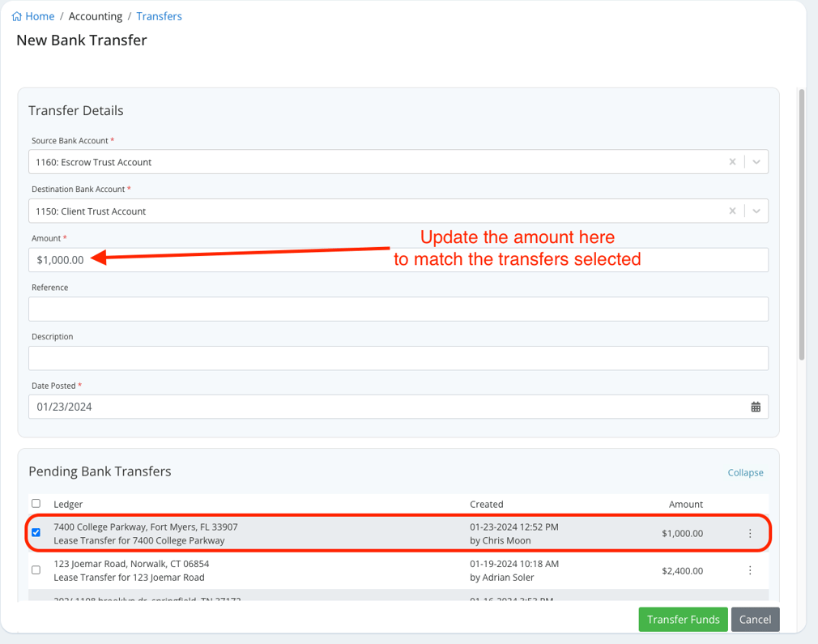Open the kebab menu for the Norwalk lease transfer
The image size is (818, 644).
750,569
